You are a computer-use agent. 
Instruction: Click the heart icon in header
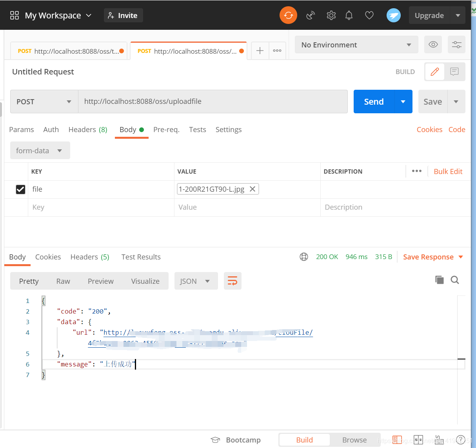[x=369, y=15]
